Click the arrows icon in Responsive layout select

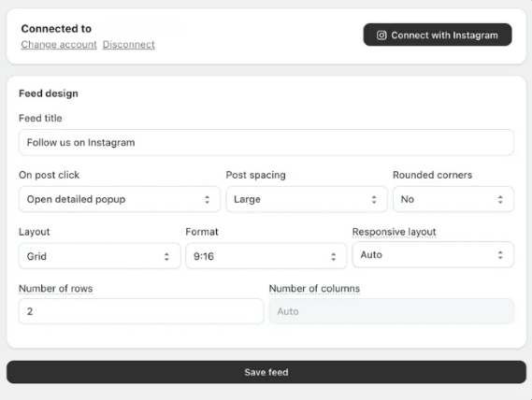(x=500, y=255)
